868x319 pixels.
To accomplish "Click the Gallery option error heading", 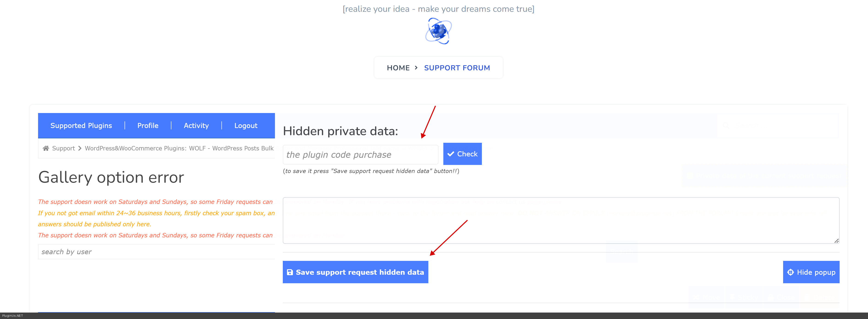I will click(111, 177).
